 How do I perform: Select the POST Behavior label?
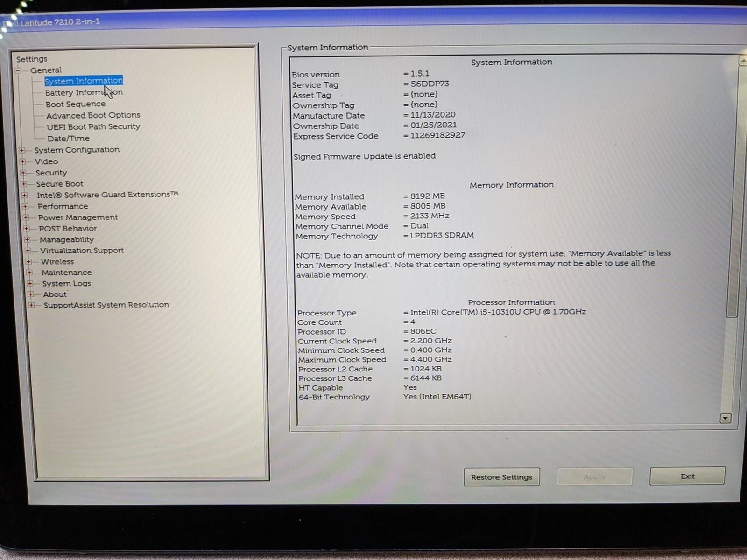68,229
